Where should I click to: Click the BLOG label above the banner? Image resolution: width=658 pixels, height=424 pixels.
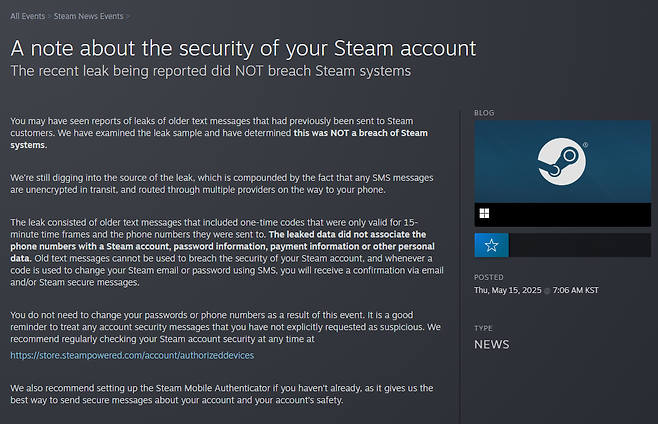[484, 113]
